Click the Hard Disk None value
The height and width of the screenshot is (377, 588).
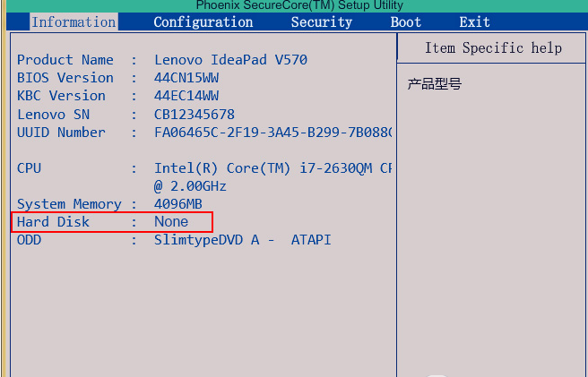[x=171, y=222]
